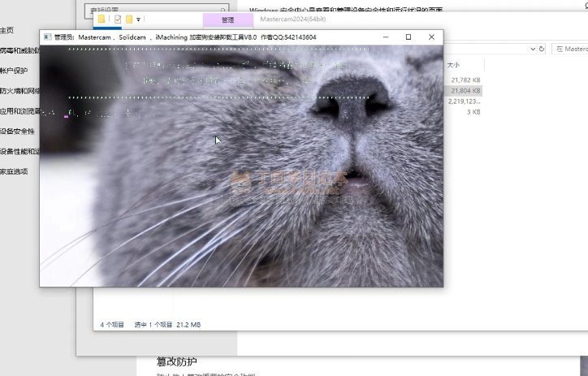Click the New Folder icon in Explorer title bar

pos(129,19)
